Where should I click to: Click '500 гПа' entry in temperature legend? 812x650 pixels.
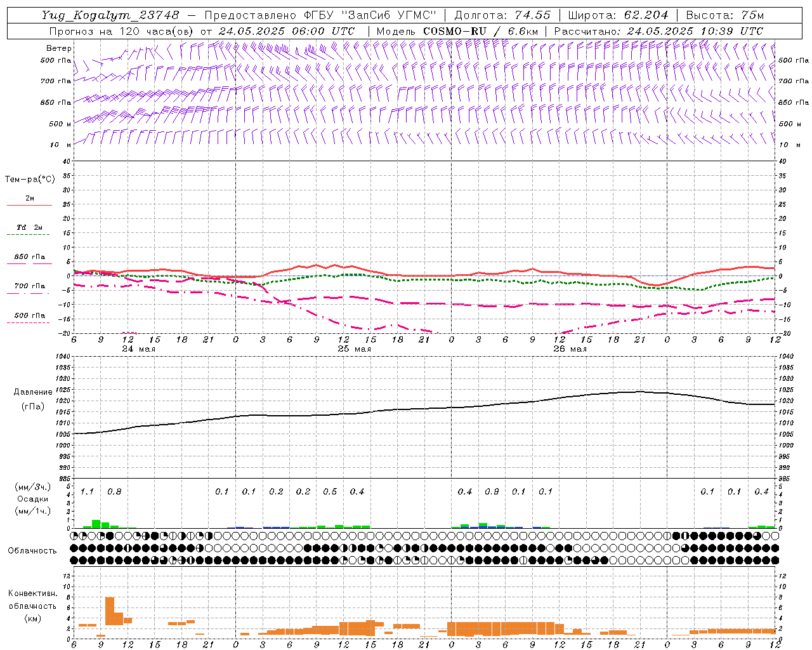click(29, 315)
